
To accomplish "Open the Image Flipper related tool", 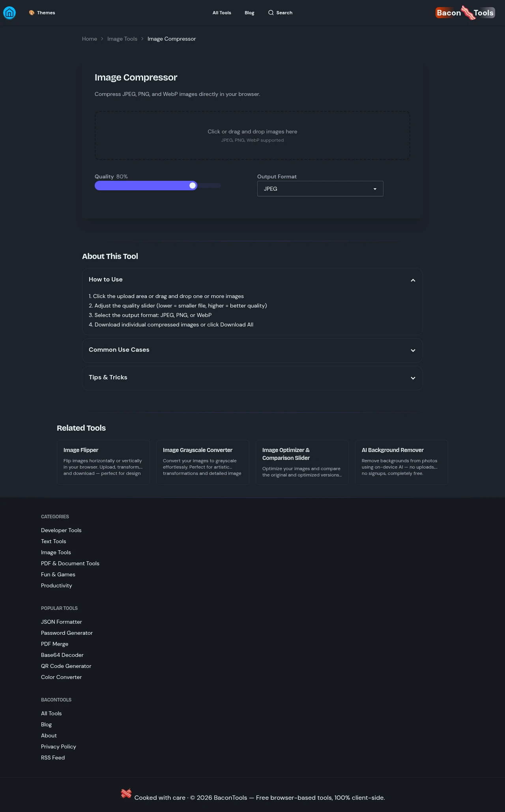I will pyautogui.click(x=103, y=462).
